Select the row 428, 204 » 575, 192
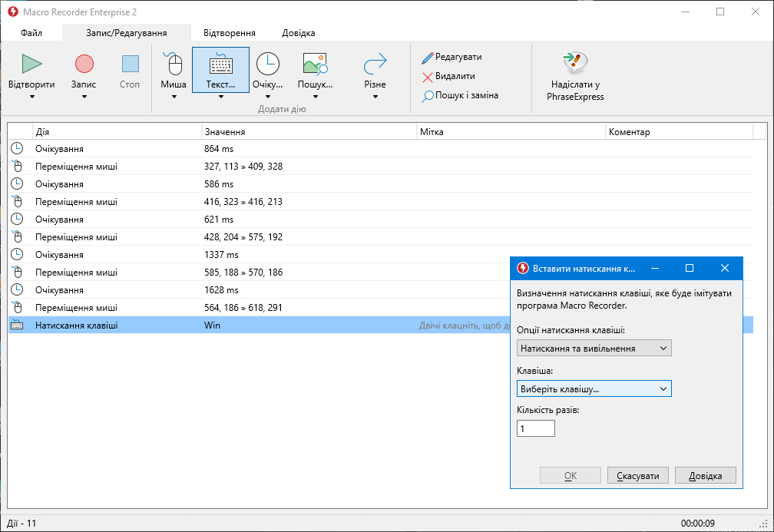The image size is (774, 532). [381, 237]
